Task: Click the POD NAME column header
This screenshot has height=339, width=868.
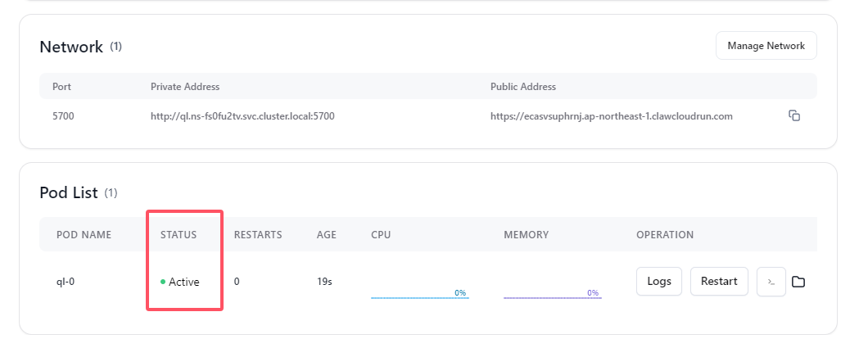Action: click(x=84, y=235)
